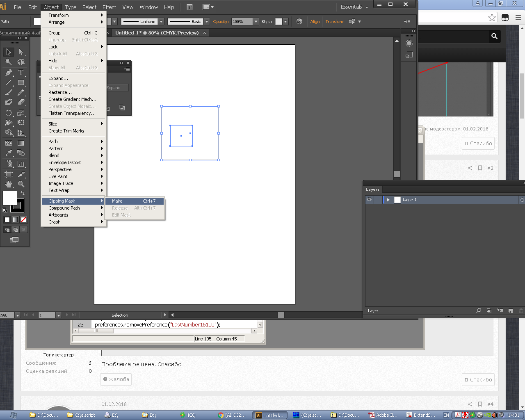Click the white Fill color swatch

pos(9,198)
